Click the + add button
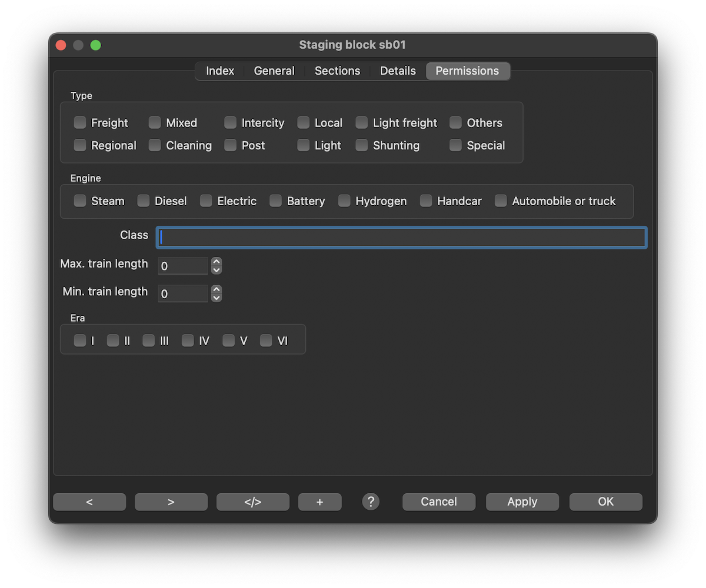The image size is (706, 588). click(x=320, y=502)
